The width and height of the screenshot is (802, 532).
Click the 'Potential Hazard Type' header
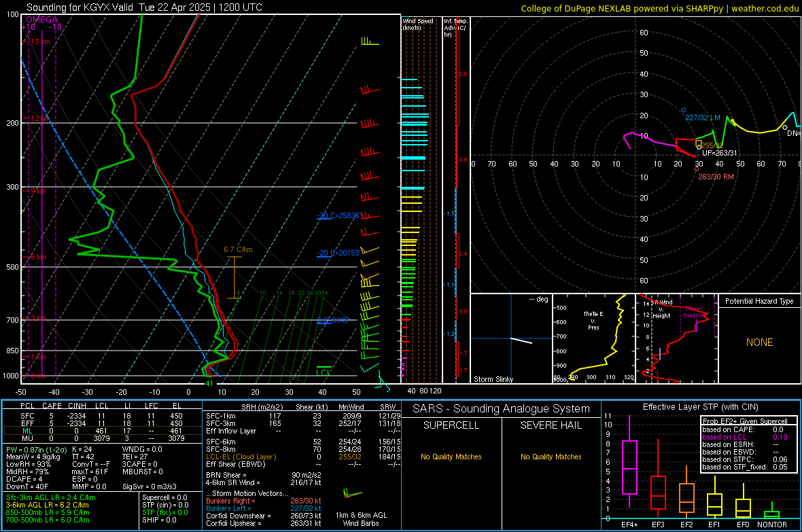tap(759, 301)
